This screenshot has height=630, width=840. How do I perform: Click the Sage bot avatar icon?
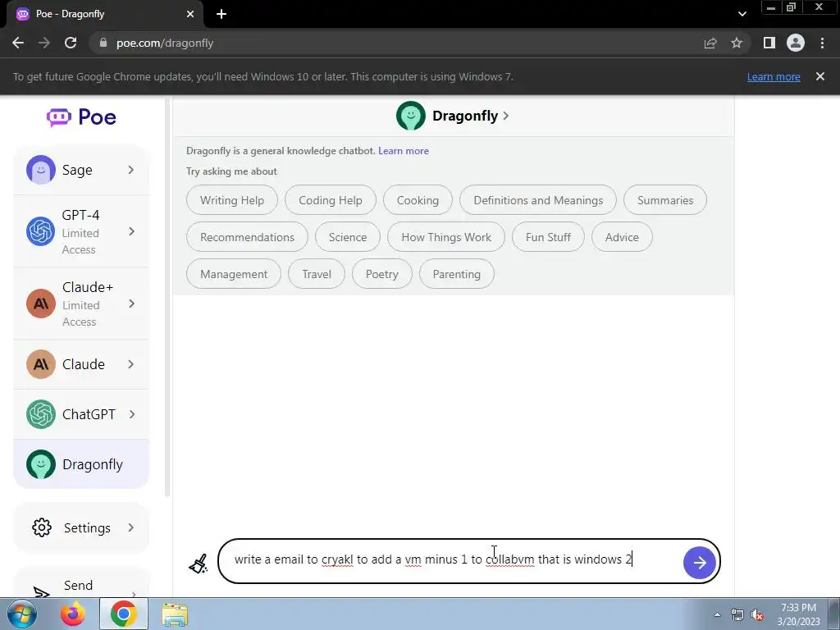pos(41,170)
